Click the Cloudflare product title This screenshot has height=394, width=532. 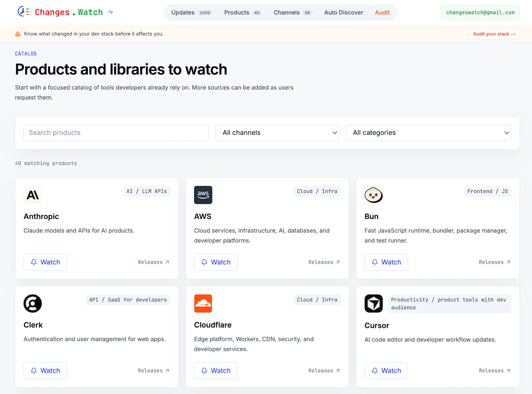tap(213, 325)
